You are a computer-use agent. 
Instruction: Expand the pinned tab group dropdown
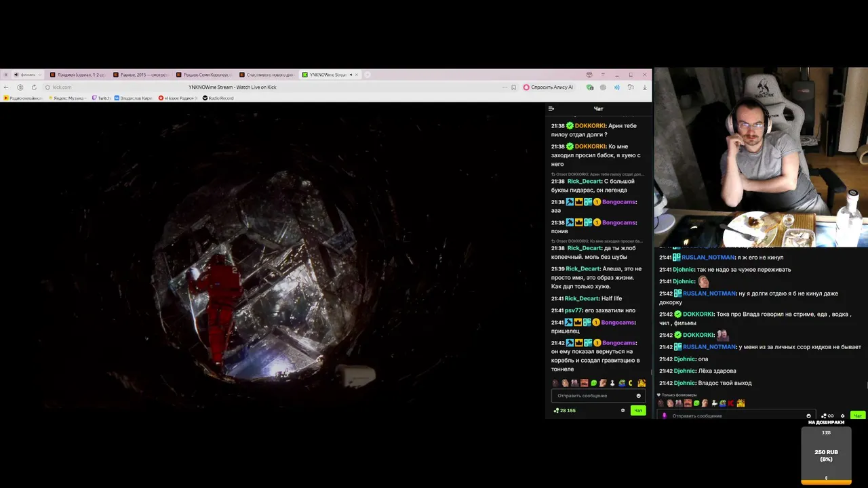pos(39,75)
